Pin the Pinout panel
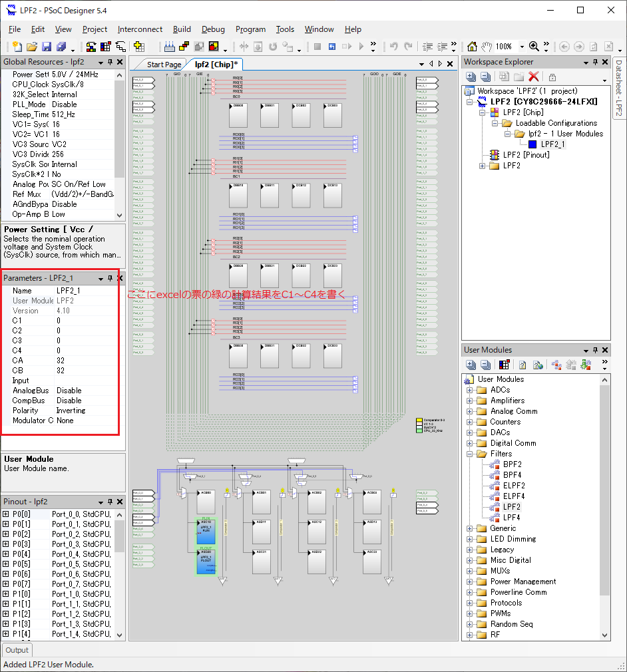Viewport: 627px width, 672px height. pos(110,502)
